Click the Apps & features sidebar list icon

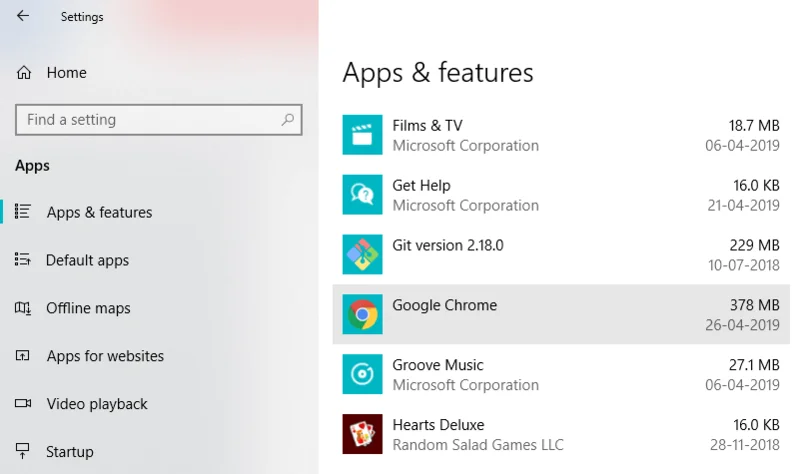(22, 211)
